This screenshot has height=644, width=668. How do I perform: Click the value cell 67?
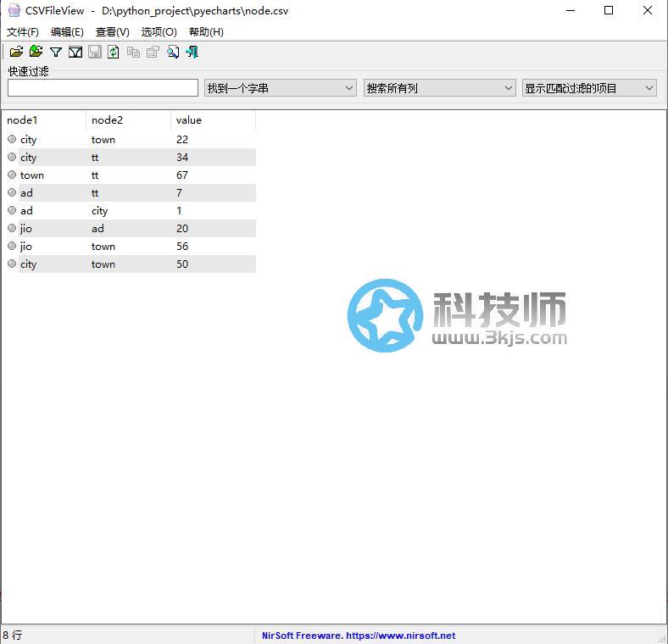tap(182, 175)
